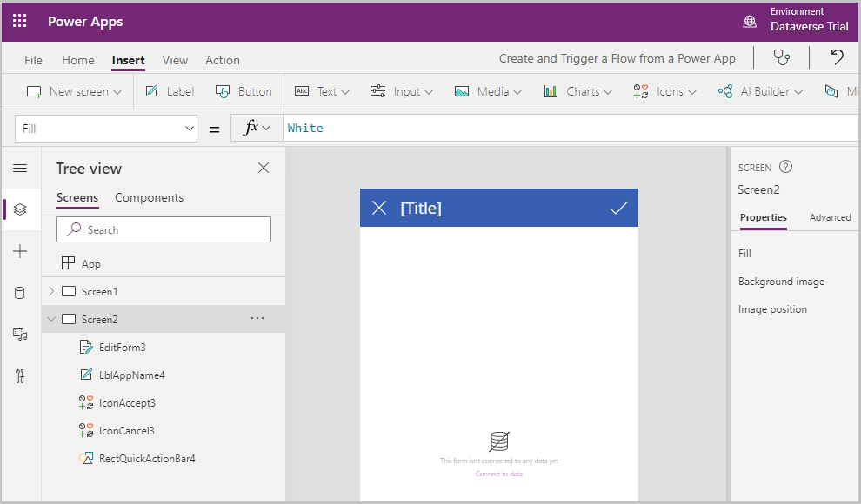861x504 pixels.
Task: Click the New screen icon
Action: [x=34, y=91]
